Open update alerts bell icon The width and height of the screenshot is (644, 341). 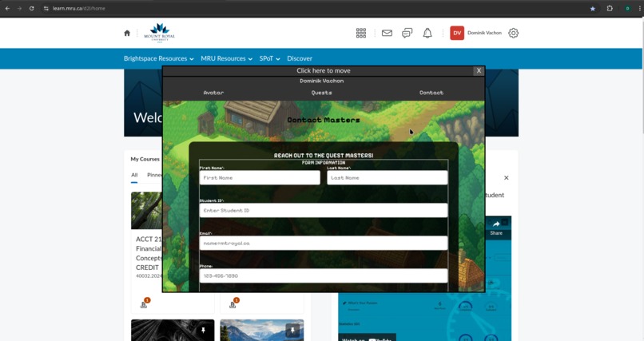click(427, 34)
